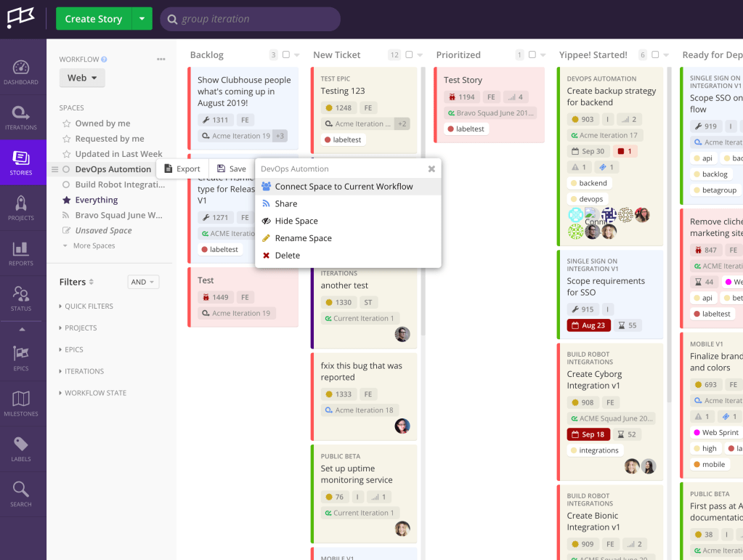Viewport: 743px width, 560px height.
Task: Click the Create Story button
Action: click(93, 17)
